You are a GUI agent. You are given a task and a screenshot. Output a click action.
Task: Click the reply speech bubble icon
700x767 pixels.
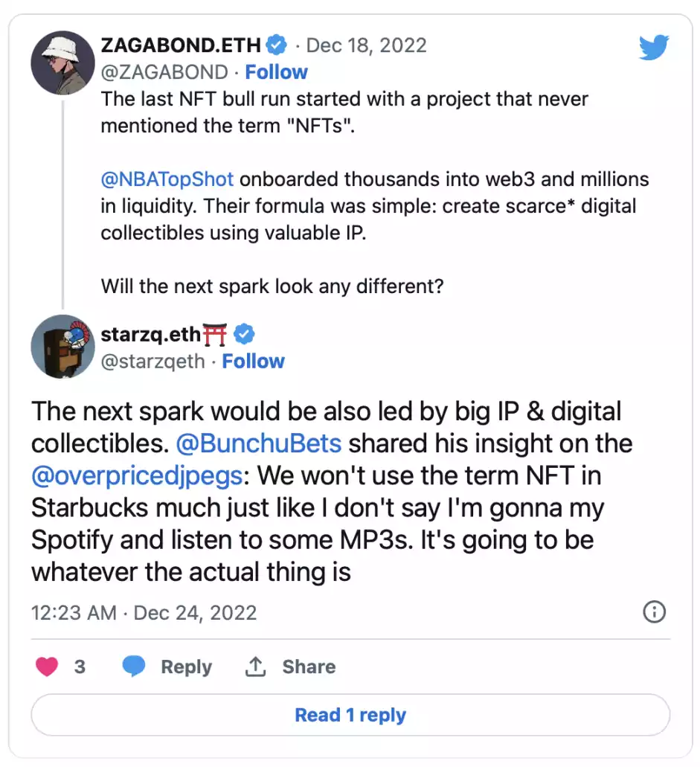[134, 667]
